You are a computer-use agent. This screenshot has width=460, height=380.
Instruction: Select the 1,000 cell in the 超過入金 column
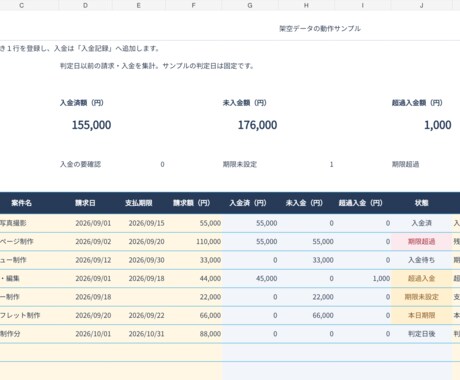tap(363, 278)
